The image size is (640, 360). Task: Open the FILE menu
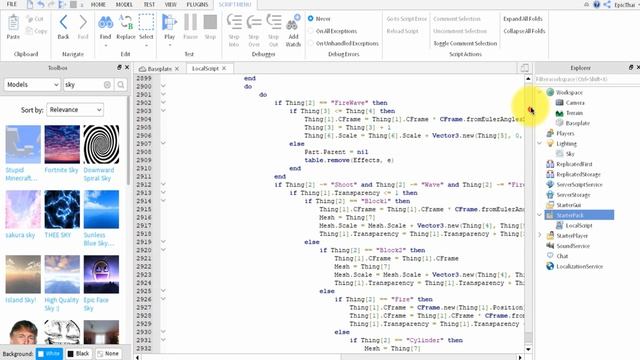pos(12,4)
